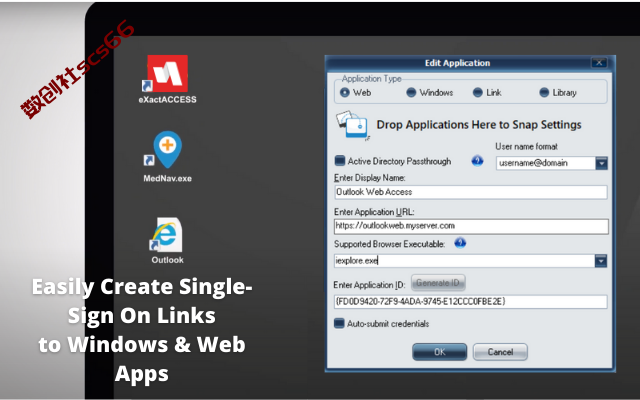Expand the Supported Browser Executable dropdown arrow

point(601,261)
